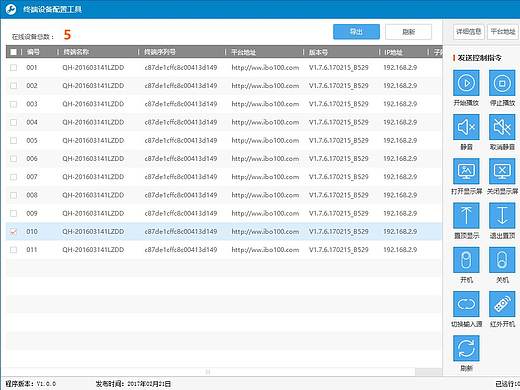Sort by the 平台地址 column header
The image size is (520, 390).
(x=244, y=52)
